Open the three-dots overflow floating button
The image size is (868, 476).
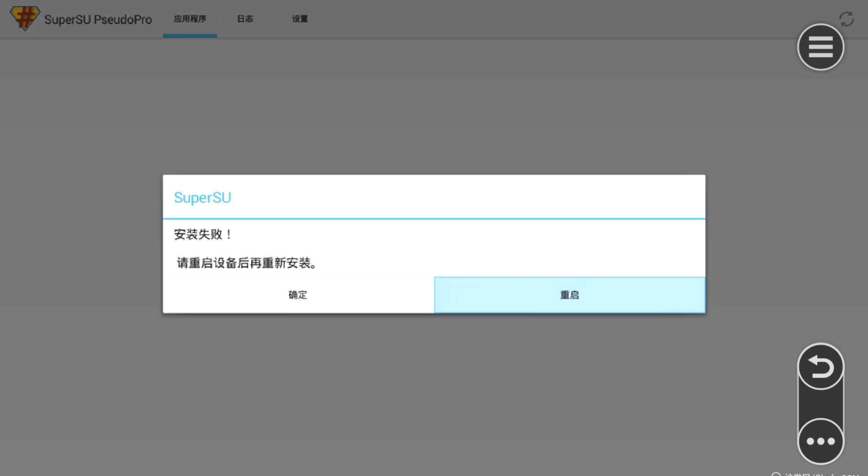821,441
